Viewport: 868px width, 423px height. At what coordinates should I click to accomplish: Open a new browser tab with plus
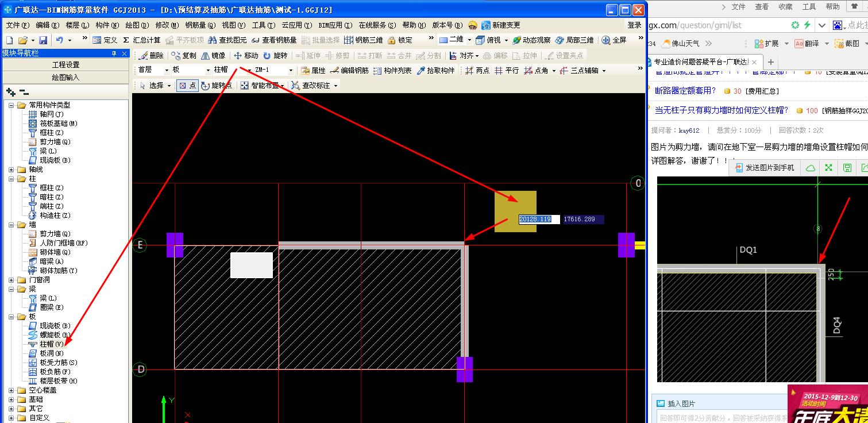771,61
